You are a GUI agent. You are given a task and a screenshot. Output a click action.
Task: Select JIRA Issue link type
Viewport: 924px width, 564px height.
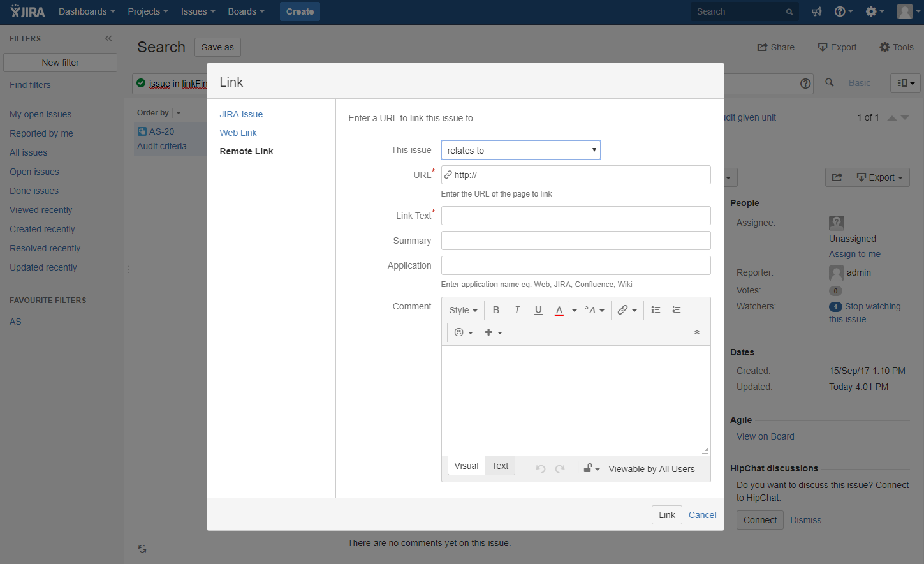pos(241,114)
